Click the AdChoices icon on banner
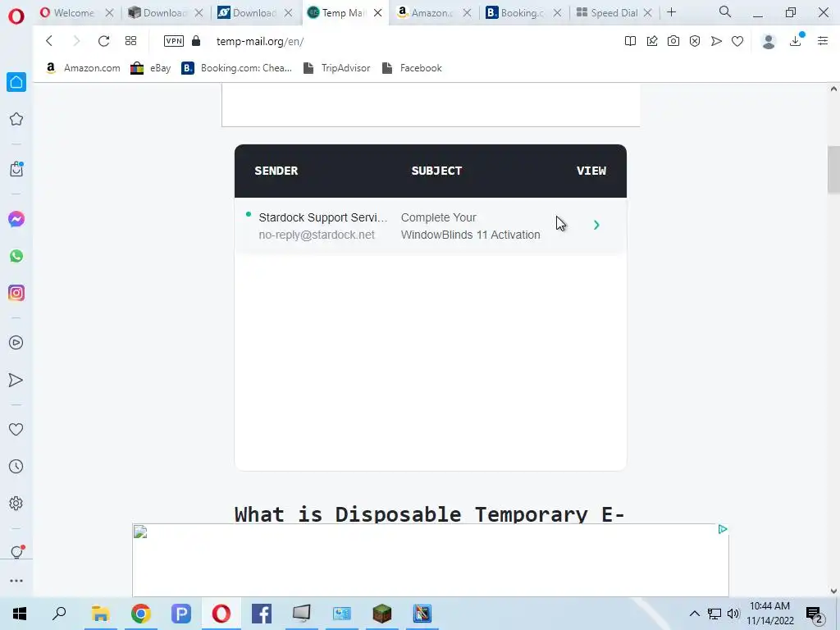 click(x=722, y=529)
